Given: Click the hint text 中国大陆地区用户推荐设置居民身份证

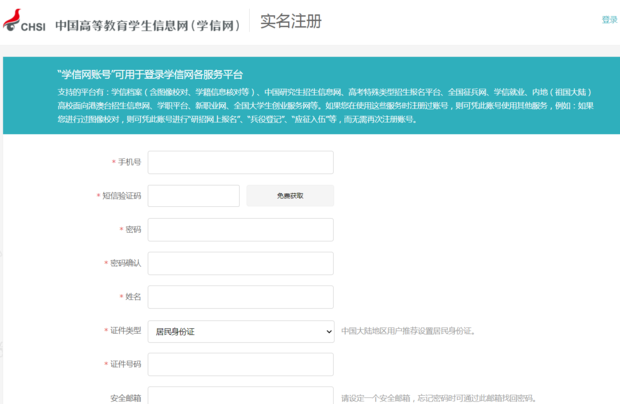Looking at the screenshot, I should pos(408,331).
